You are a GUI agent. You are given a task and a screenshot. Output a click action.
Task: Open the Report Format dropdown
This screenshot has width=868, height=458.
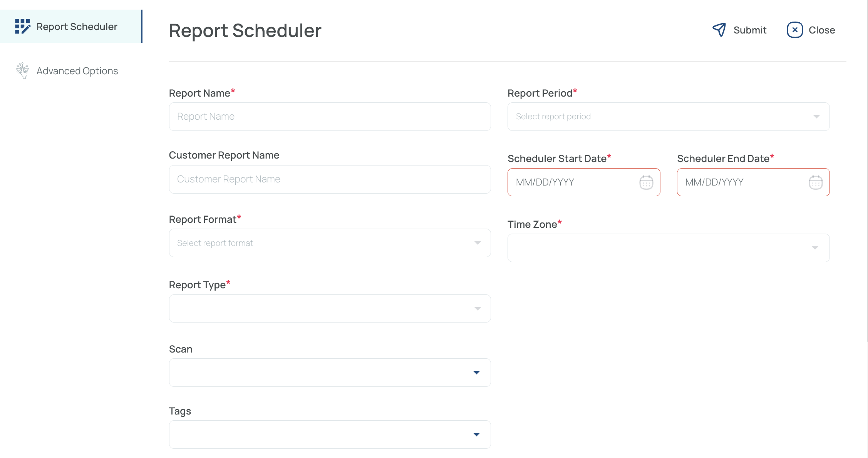tap(330, 243)
